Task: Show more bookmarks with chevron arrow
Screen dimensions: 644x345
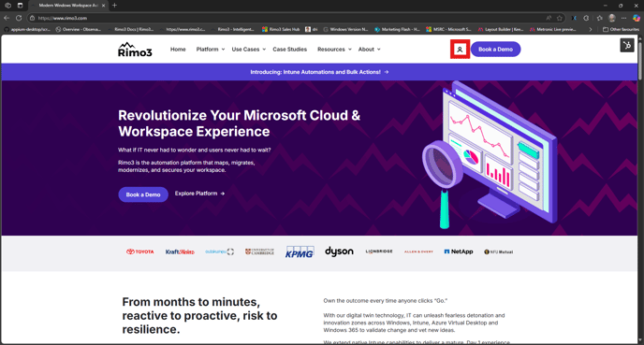Action: coord(591,30)
